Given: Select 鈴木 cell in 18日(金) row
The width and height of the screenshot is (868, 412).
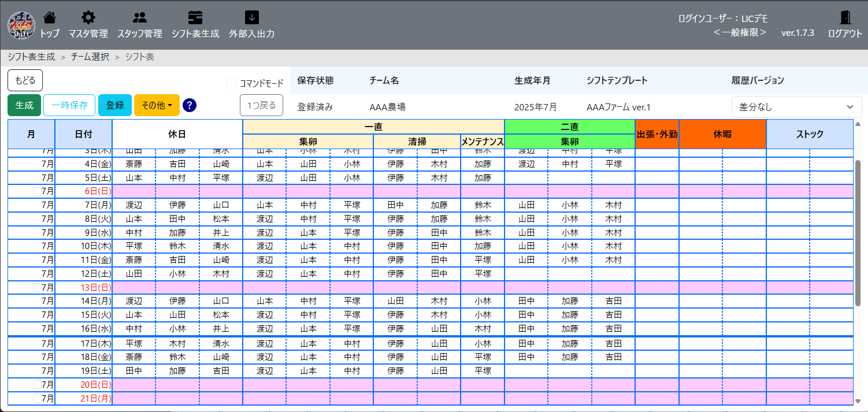Looking at the screenshot, I should coord(177,357).
